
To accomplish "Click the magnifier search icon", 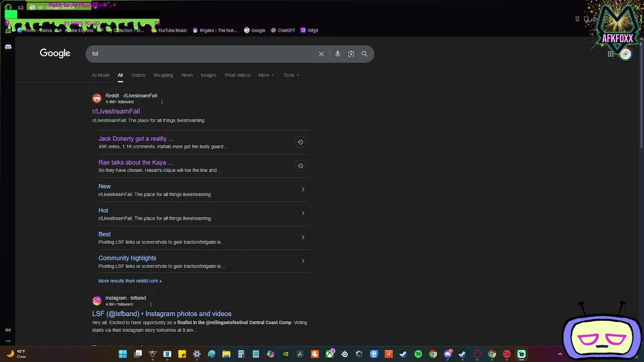I will point(364,54).
